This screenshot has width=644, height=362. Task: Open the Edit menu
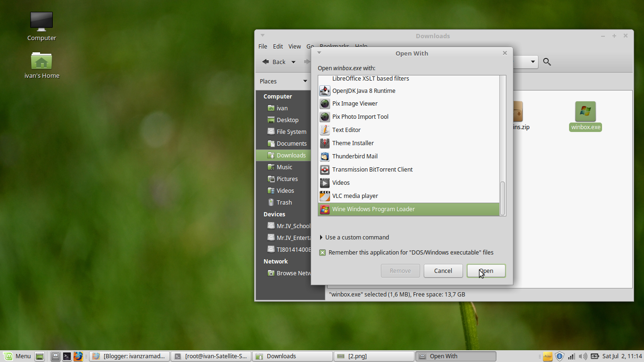pyautogui.click(x=278, y=46)
